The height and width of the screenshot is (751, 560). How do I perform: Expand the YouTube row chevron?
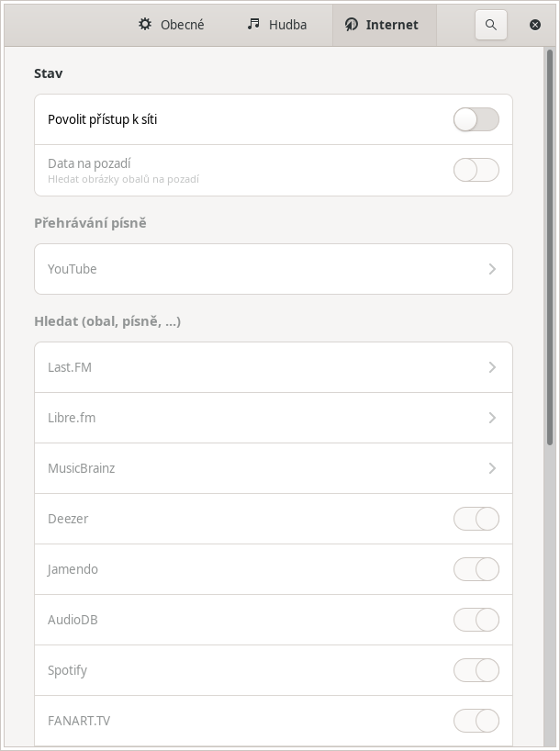point(492,269)
